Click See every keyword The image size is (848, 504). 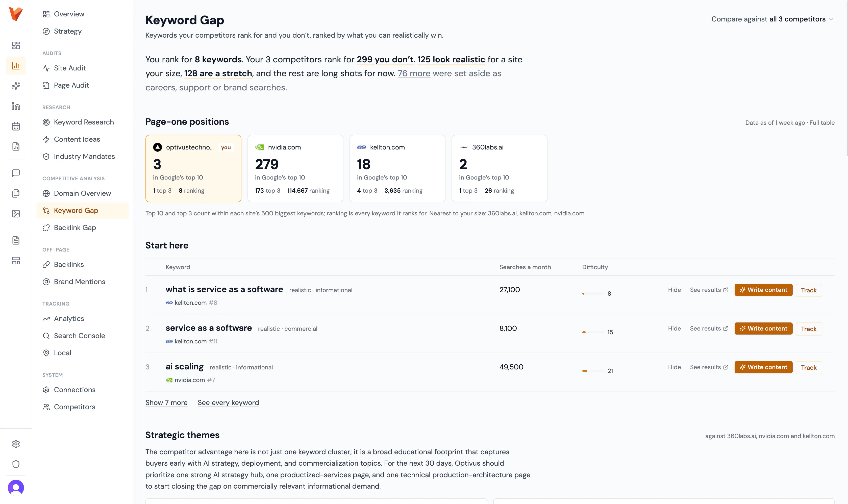tap(228, 402)
